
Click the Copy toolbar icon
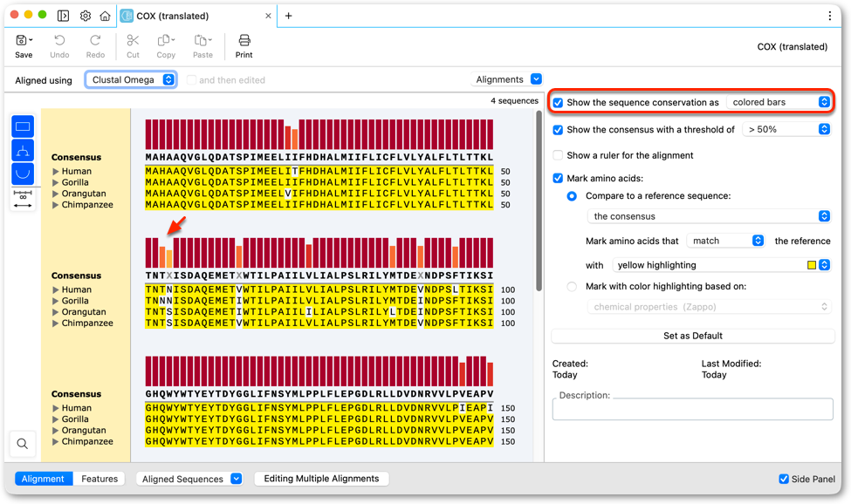[x=166, y=41]
